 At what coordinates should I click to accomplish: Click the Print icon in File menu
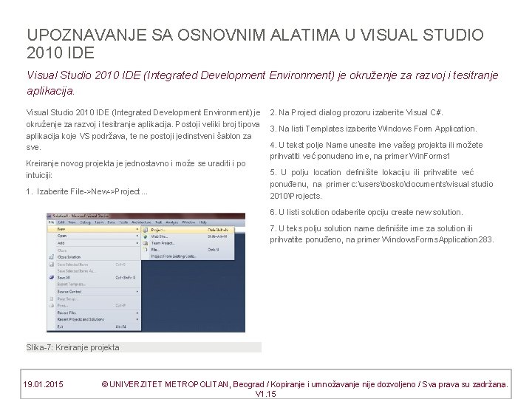click(52, 305)
